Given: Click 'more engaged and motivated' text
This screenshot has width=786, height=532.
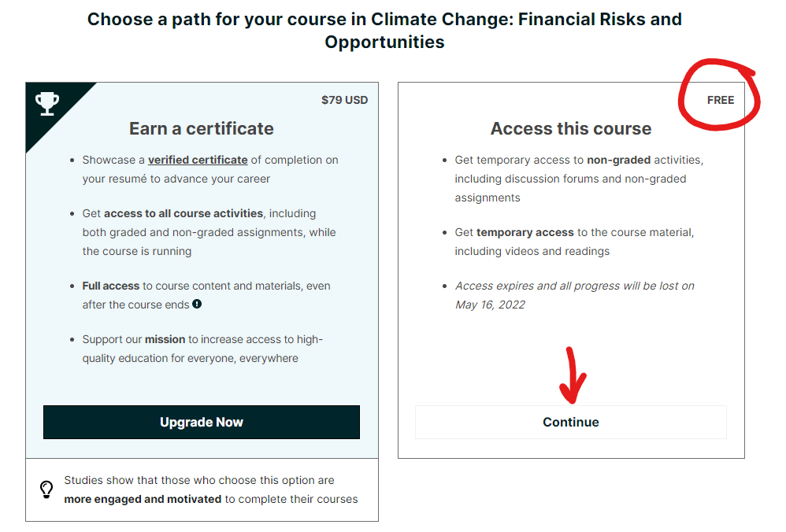Looking at the screenshot, I should [x=143, y=499].
